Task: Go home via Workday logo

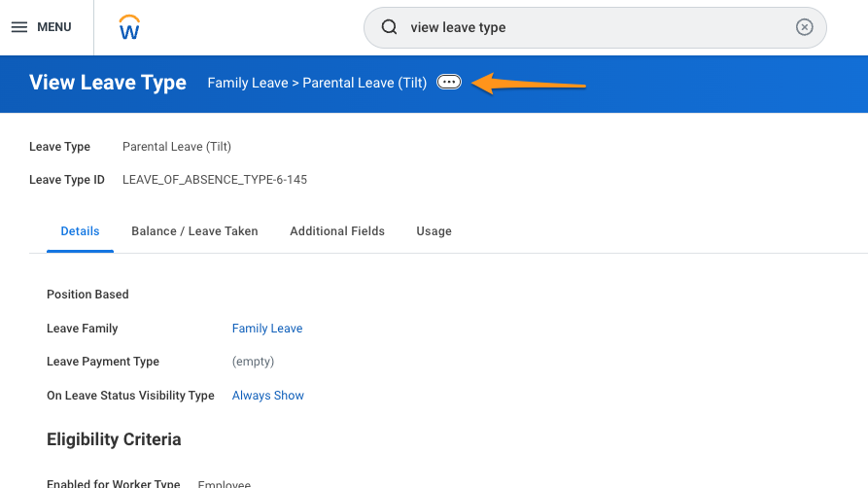Action: point(129,27)
